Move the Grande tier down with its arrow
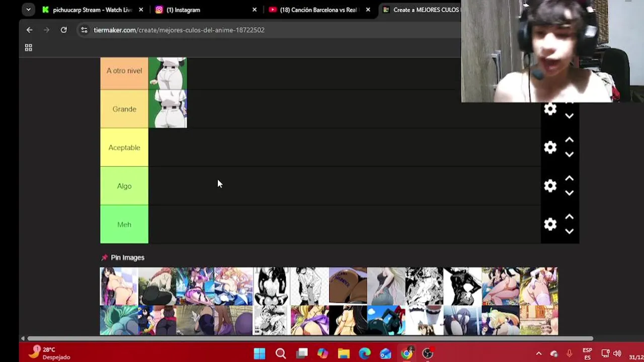The image size is (644, 362). click(569, 116)
